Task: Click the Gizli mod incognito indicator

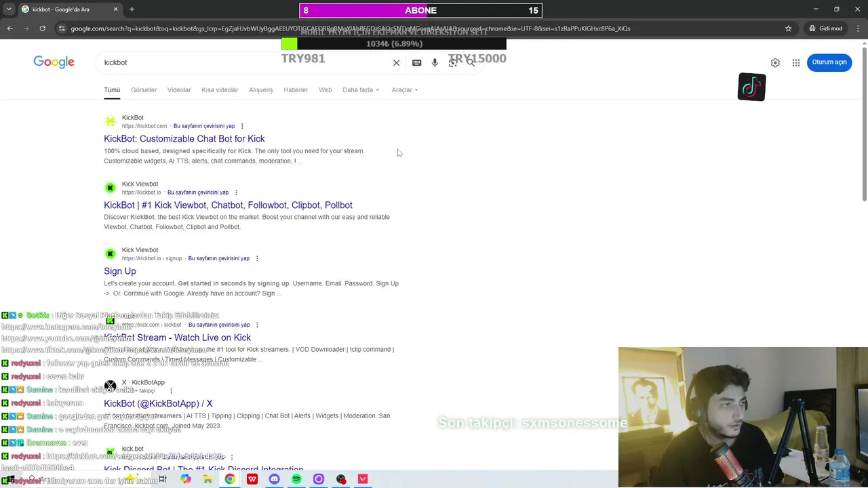Action: pos(825,28)
